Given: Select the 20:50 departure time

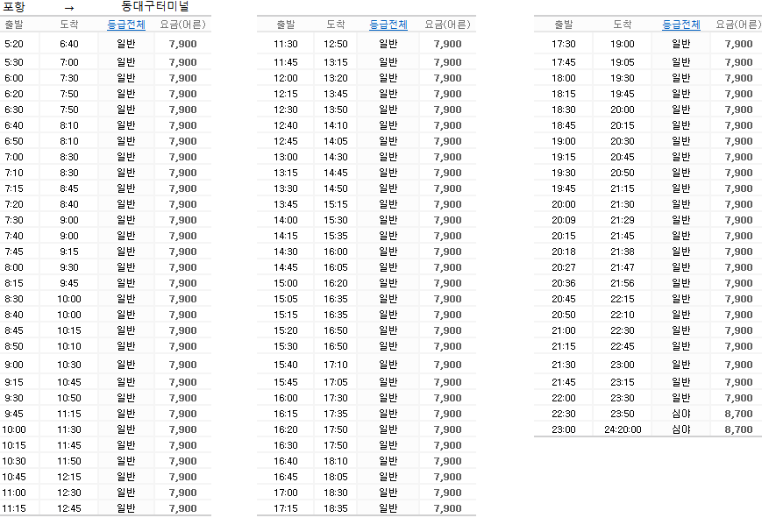Looking at the screenshot, I should pyautogui.click(x=563, y=315).
